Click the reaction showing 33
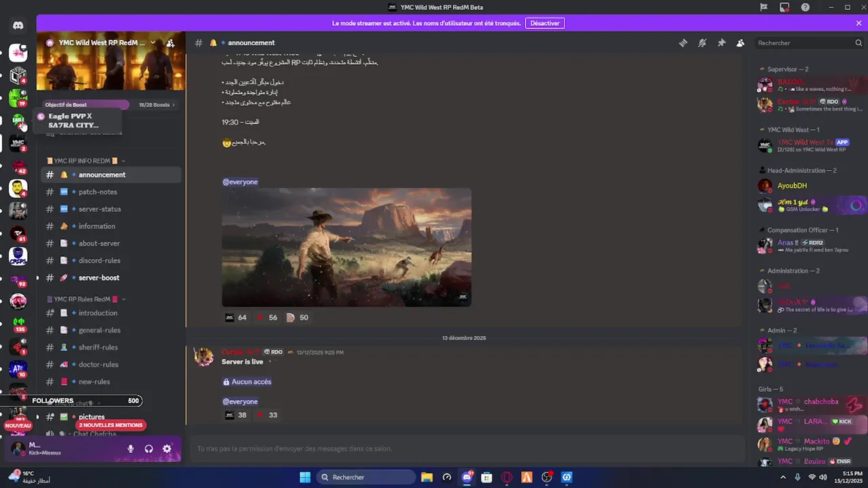Image resolution: width=868 pixels, height=488 pixels. [267, 415]
